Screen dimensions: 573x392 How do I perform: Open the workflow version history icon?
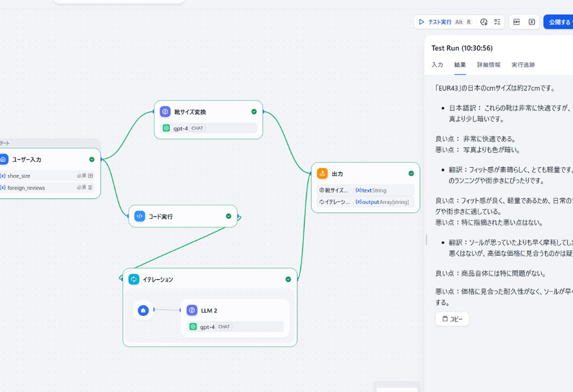(484, 22)
